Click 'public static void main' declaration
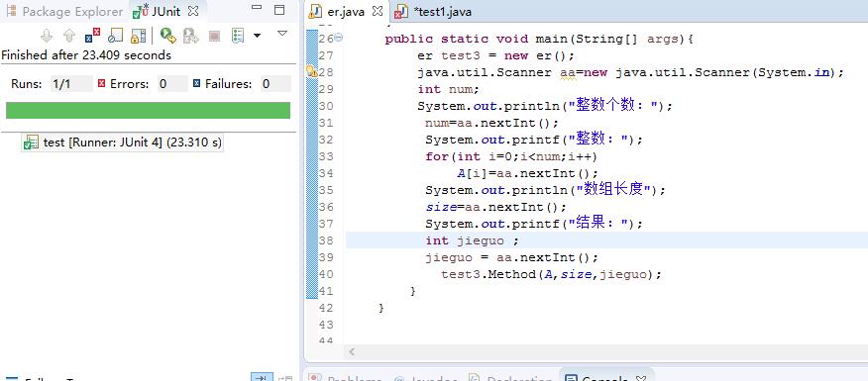 tap(539, 40)
